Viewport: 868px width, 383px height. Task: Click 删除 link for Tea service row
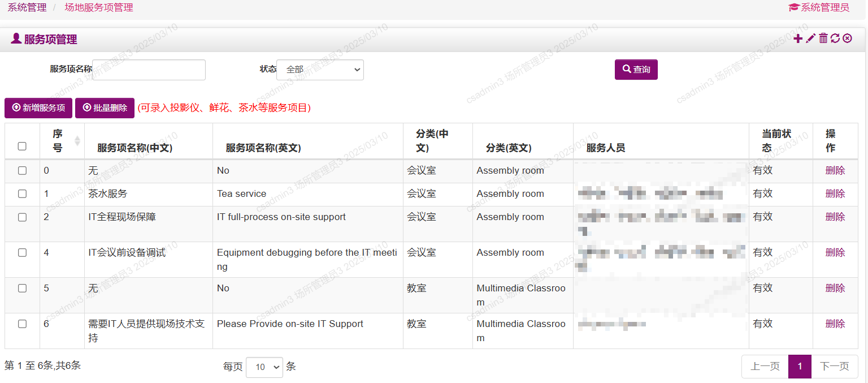pyautogui.click(x=835, y=193)
